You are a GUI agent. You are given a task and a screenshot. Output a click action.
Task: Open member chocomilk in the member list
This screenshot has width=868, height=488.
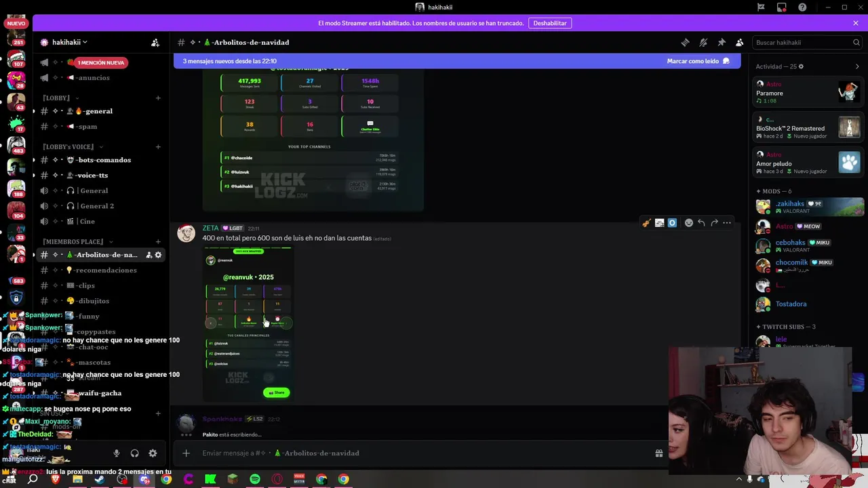(x=808, y=264)
